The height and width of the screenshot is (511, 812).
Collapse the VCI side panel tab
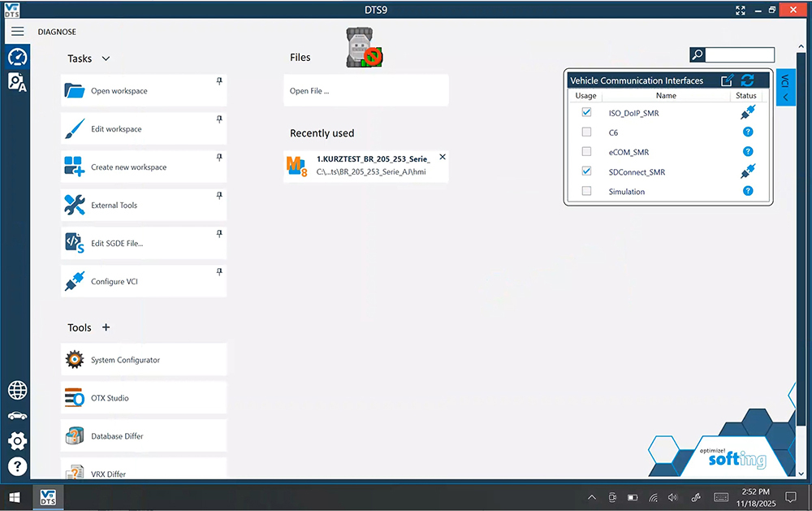(784, 87)
